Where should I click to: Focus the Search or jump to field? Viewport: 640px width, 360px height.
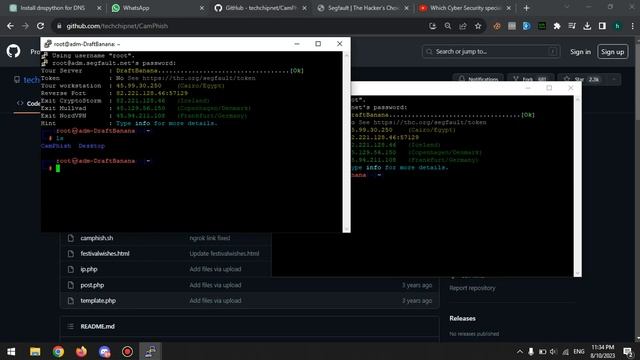coord(491,52)
